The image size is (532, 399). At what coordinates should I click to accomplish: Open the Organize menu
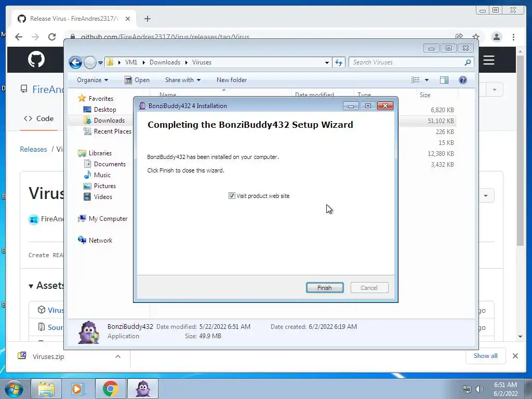(x=92, y=79)
